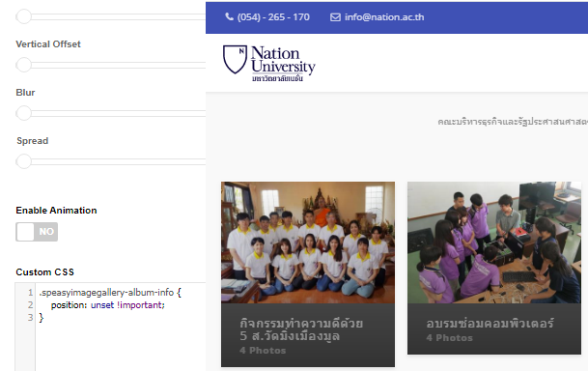The width and height of the screenshot is (588, 371).
Task: Click line 2 of the CSS code
Action: click(107, 305)
